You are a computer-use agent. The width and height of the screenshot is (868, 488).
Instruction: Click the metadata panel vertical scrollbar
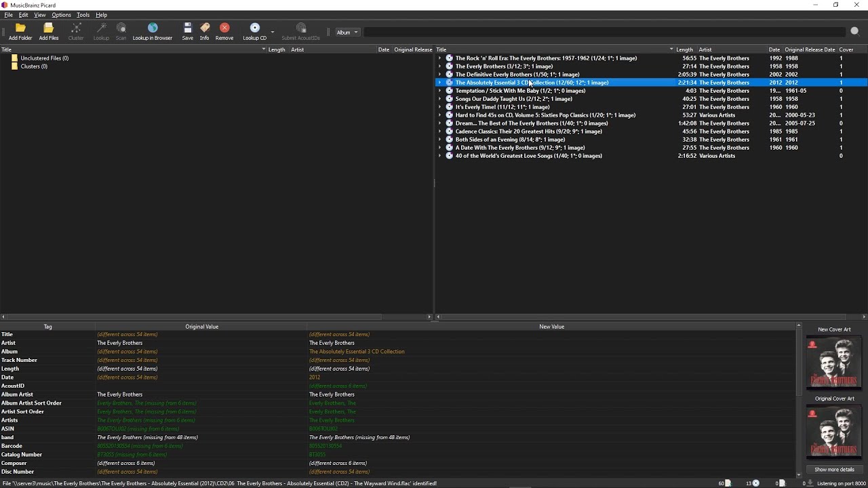(800, 401)
